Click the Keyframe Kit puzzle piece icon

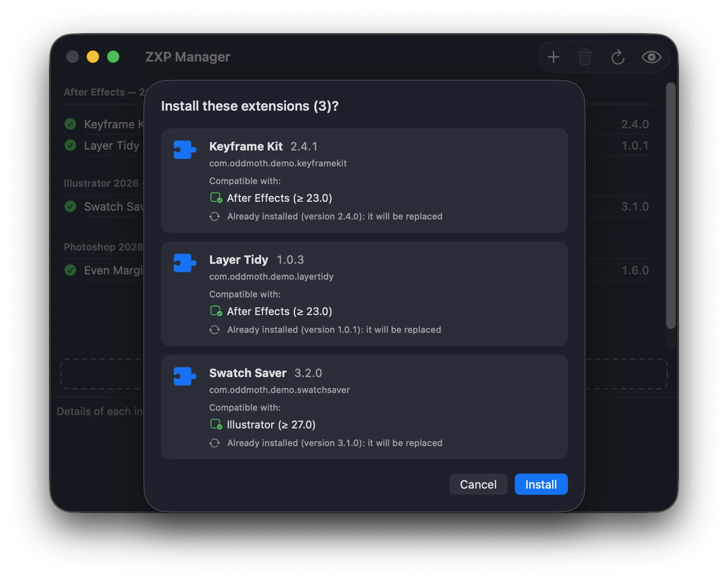[x=185, y=150]
